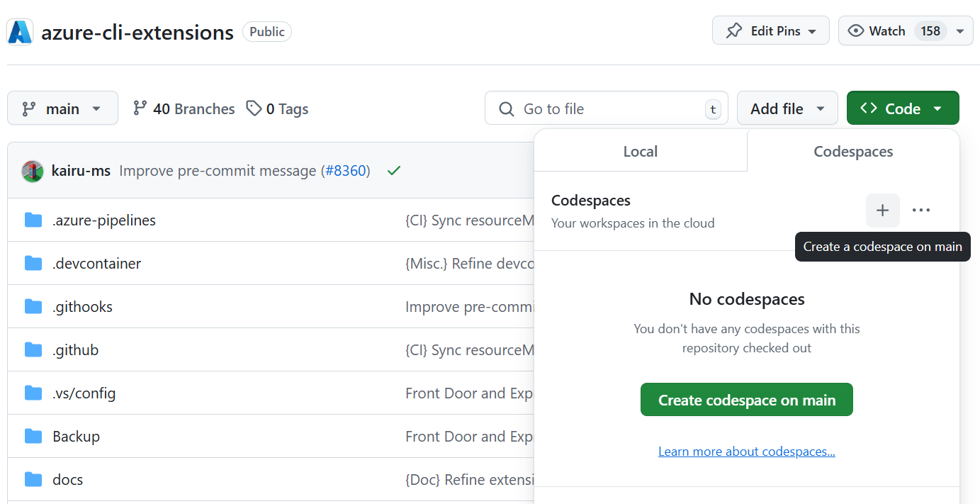Select the Codespaces tab
The width and height of the screenshot is (980, 504).
point(853,152)
